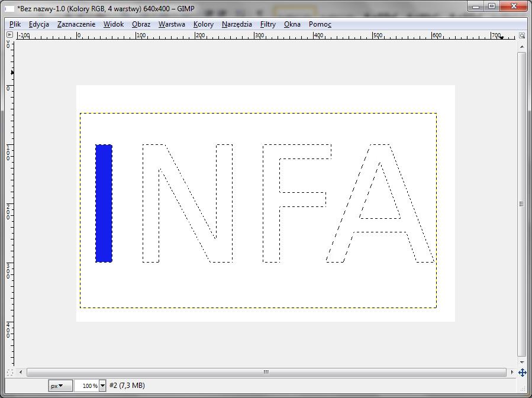Click the vertical scrollbar up arrow

522,47
